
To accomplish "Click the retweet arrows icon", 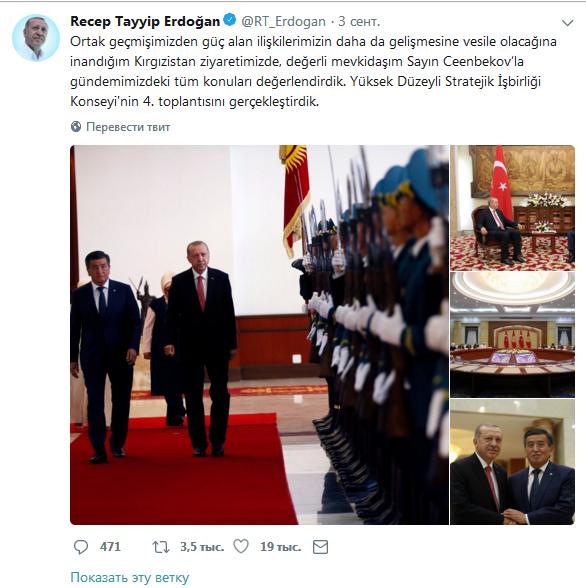I will point(160,547).
